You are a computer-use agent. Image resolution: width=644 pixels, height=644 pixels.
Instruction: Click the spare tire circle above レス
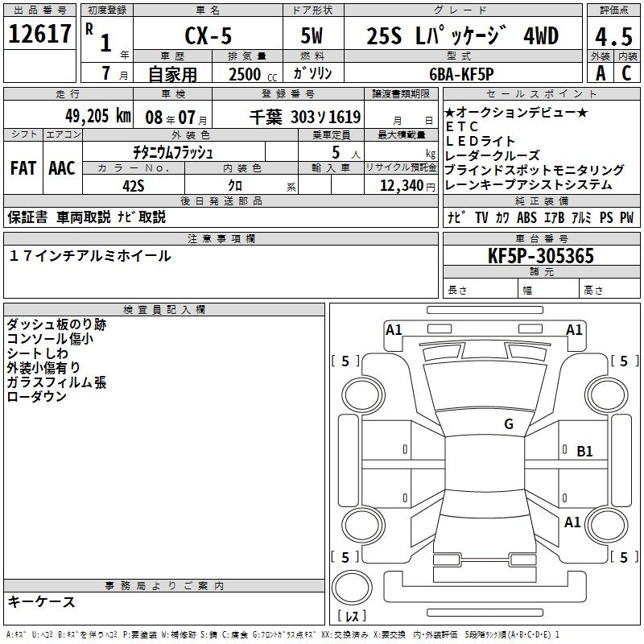coord(352,587)
